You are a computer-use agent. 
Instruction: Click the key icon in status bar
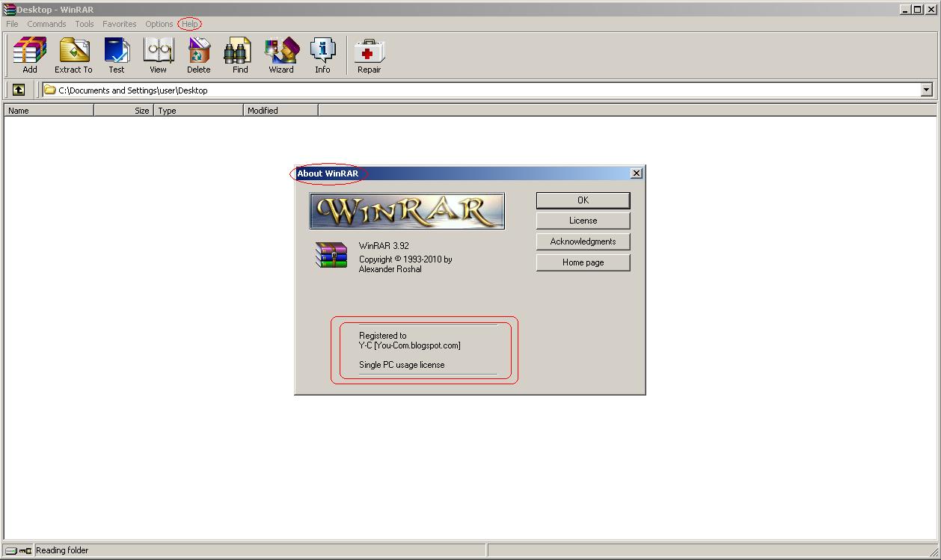[x=25, y=550]
